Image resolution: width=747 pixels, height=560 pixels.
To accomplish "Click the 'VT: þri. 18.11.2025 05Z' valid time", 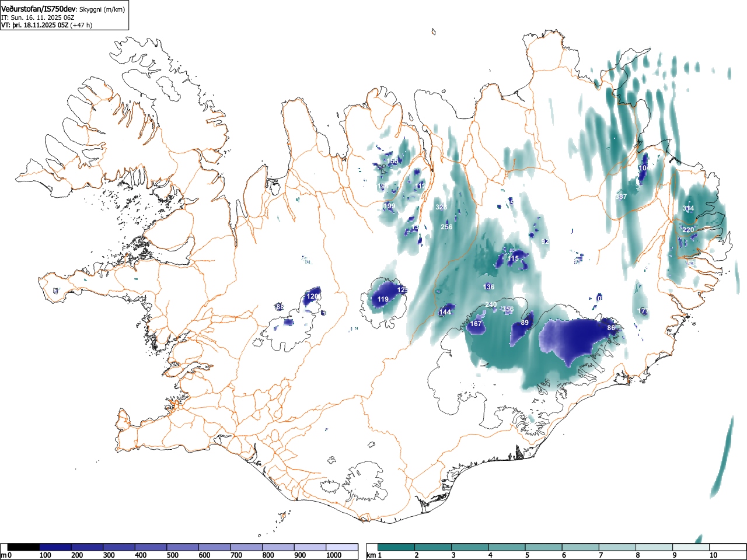I will click(34, 25).
